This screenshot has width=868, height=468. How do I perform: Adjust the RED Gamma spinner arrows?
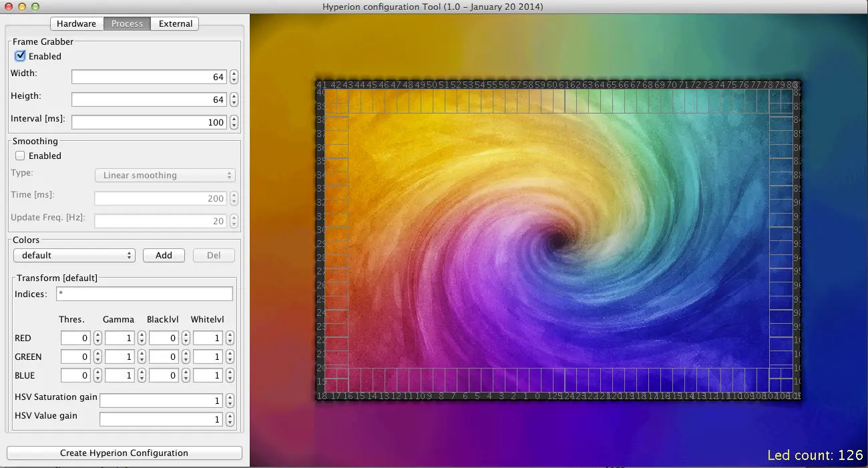pyautogui.click(x=142, y=338)
